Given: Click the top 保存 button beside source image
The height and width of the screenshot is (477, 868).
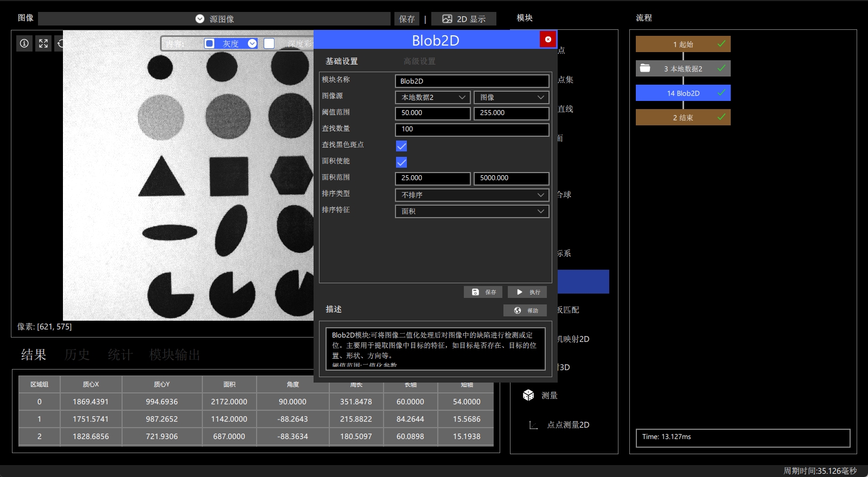Looking at the screenshot, I should (407, 19).
